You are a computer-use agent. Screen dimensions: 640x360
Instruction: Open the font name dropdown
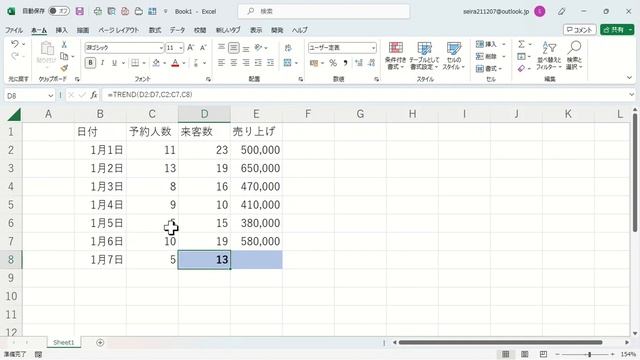pos(161,48)
